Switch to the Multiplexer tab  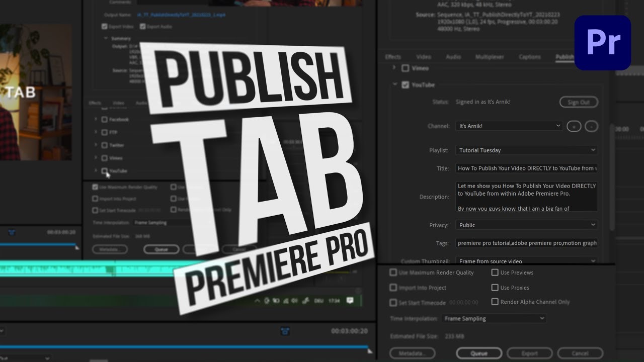point(490,57)
